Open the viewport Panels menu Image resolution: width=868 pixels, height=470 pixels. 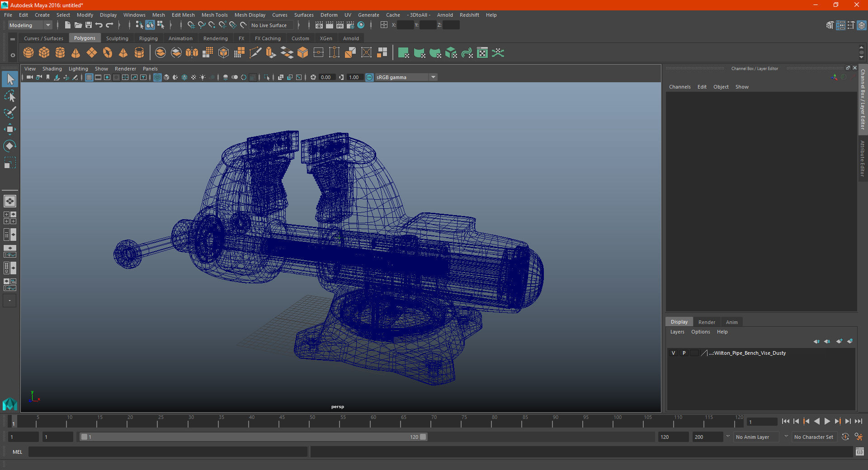click(150, 69)
